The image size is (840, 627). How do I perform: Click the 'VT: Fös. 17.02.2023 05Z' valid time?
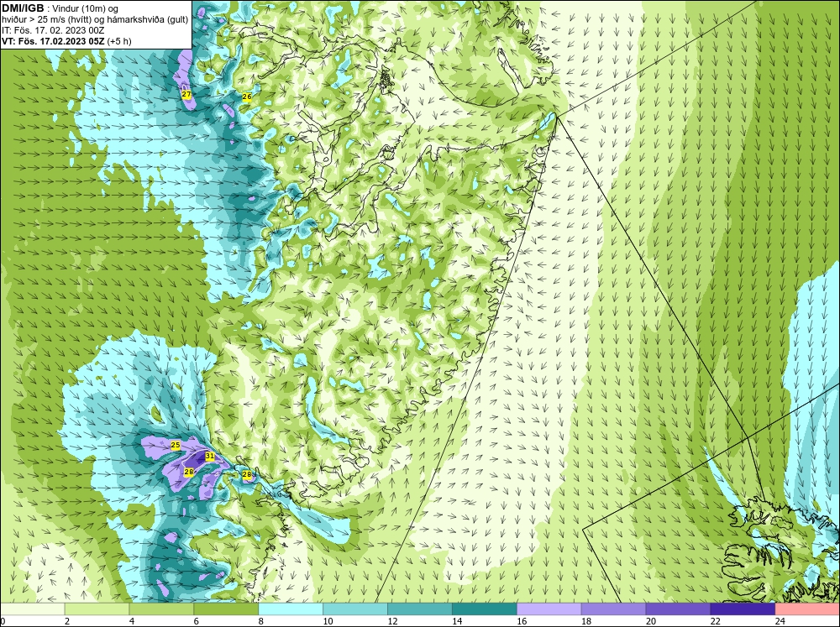pyautogui.click(x=54, y=41)
